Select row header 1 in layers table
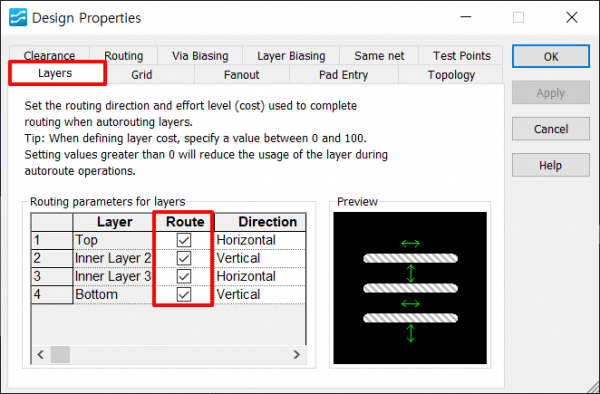 click(52, 240)
